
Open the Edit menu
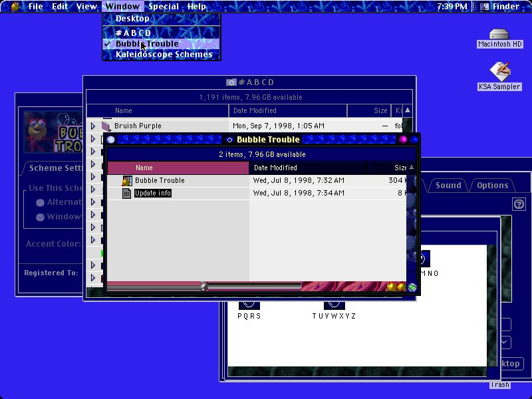coord(60,7)
